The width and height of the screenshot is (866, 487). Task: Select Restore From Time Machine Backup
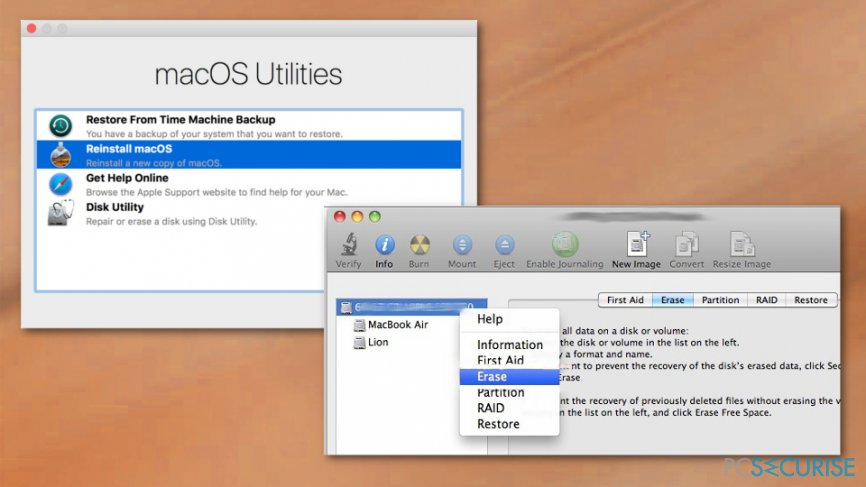point(249,125)
